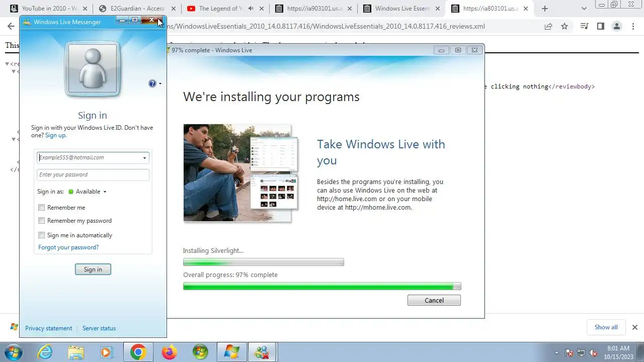Open the Windows Start orb
This screenshot has height=362, width=644.
coord(14,352)
